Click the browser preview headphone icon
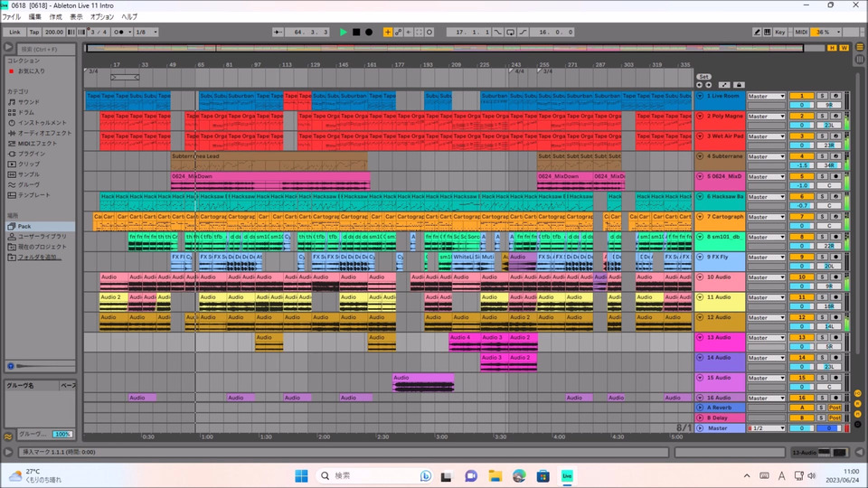The width and height of the screenshot is (868, 488). click(x=11, y=366)
